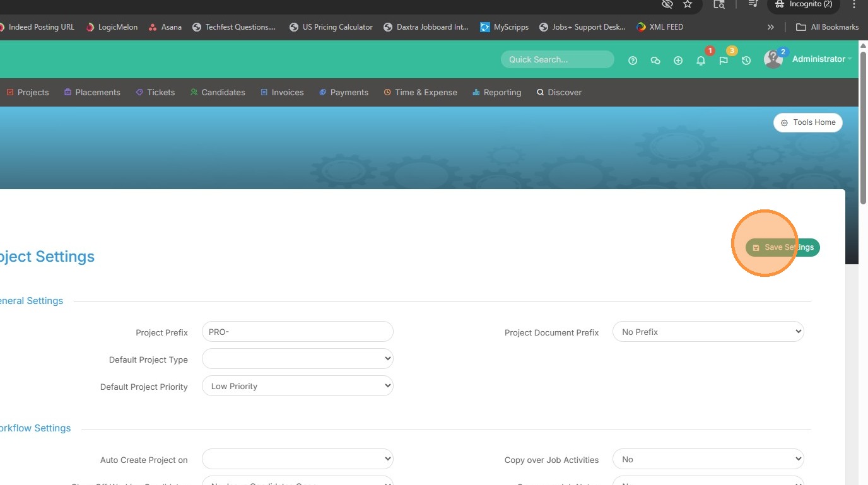The image size is (868, 485).
Task: Edit the Project Prefix field
Action: click(x=298, y=332)
